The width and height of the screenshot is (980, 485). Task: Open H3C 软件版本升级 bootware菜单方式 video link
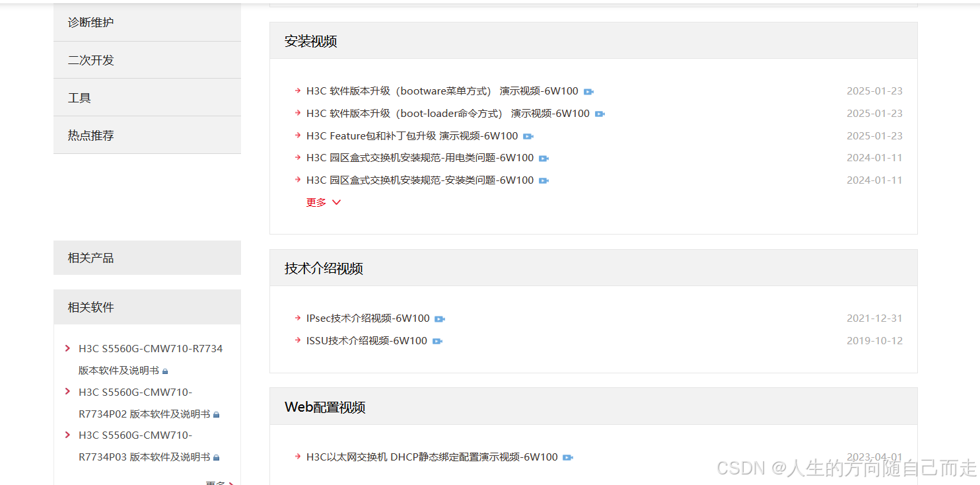[442, 91]
